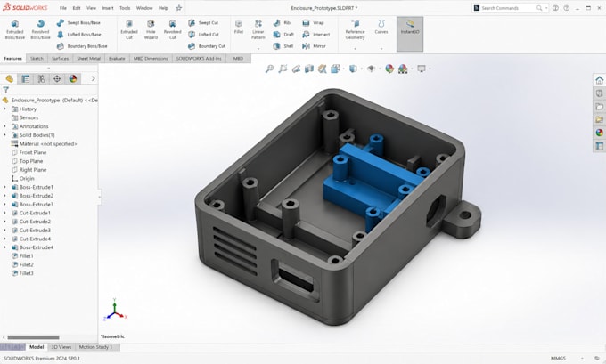Viewport: 606px width, 364px height.
Task: Activate the Revolved Cut tool
Action: coord(172,29)
